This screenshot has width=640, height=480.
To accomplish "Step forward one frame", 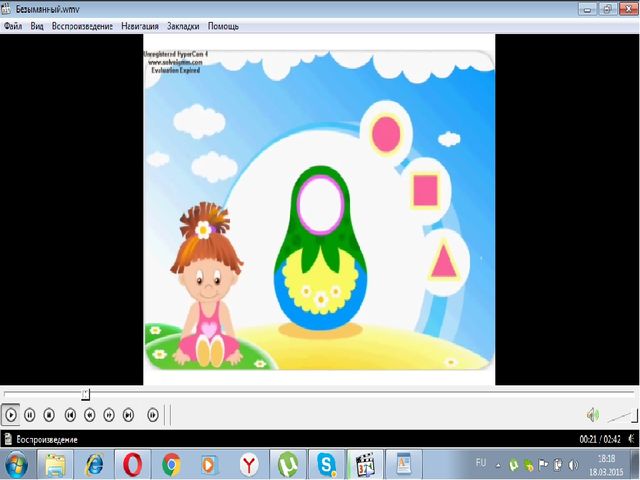I will [x=153, y=415].
